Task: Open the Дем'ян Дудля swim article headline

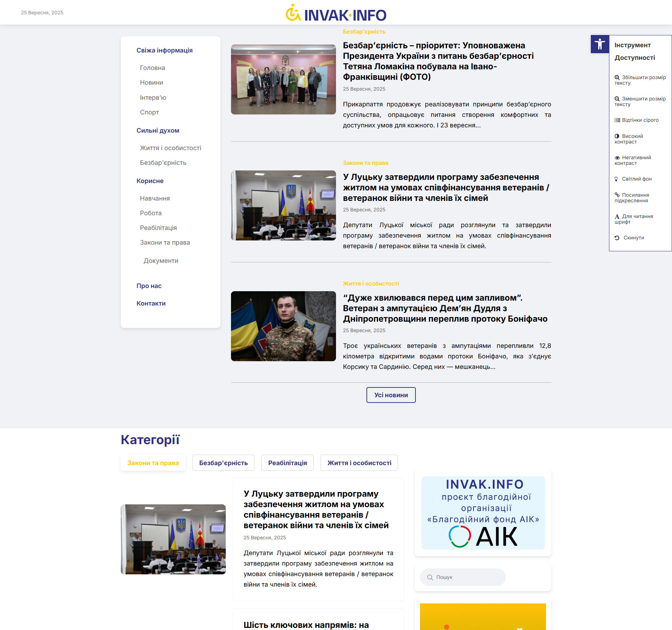Action: click(445, 308)
